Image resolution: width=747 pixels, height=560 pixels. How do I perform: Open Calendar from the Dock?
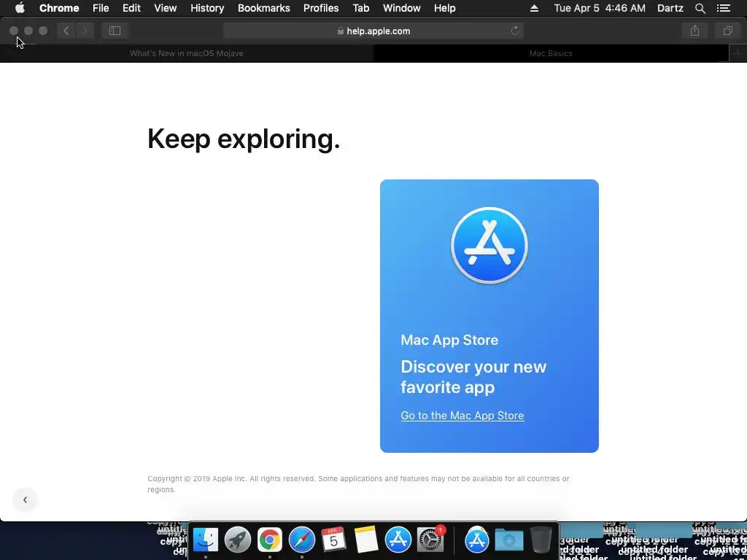click(333, 540)
